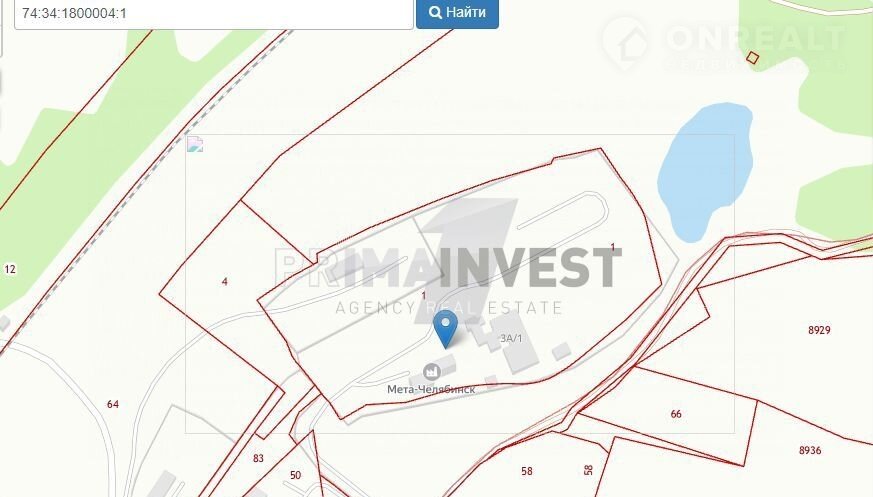This screenshot has width=873, height=497.
Task: Select parcel number 64
Action: pos(113,404)
